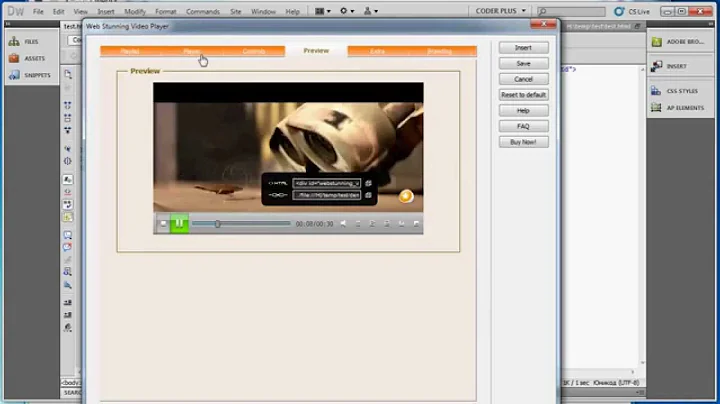The width and height of the screenshot is (720, 404).
Task: Toggle Line Numbers in the coding toolbar
Action: click(68, 180)
